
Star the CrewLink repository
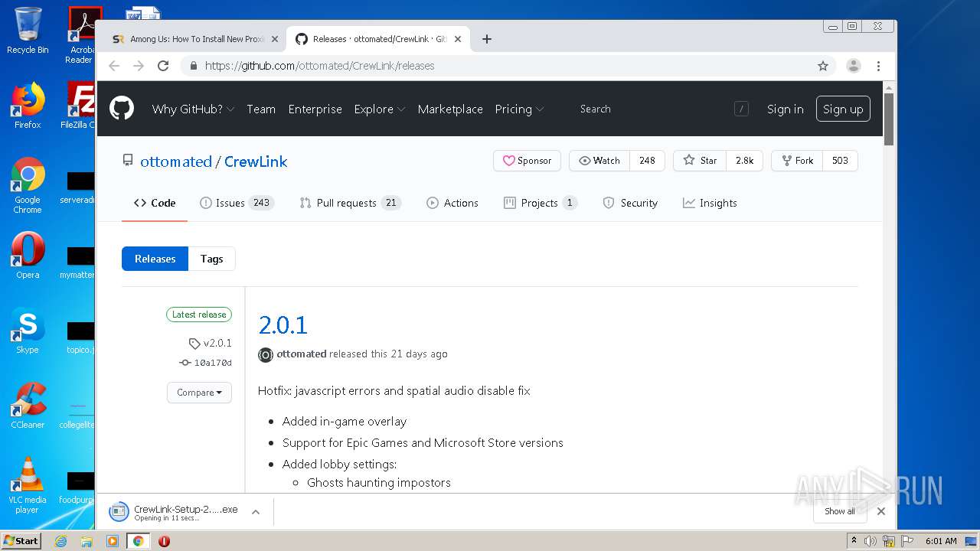click(x=700, y=161)
